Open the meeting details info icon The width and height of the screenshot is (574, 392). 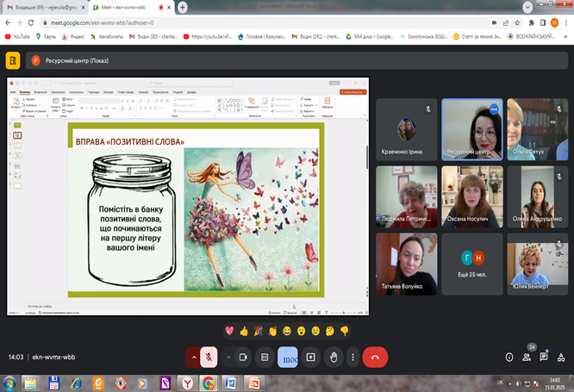pos(509,358)
